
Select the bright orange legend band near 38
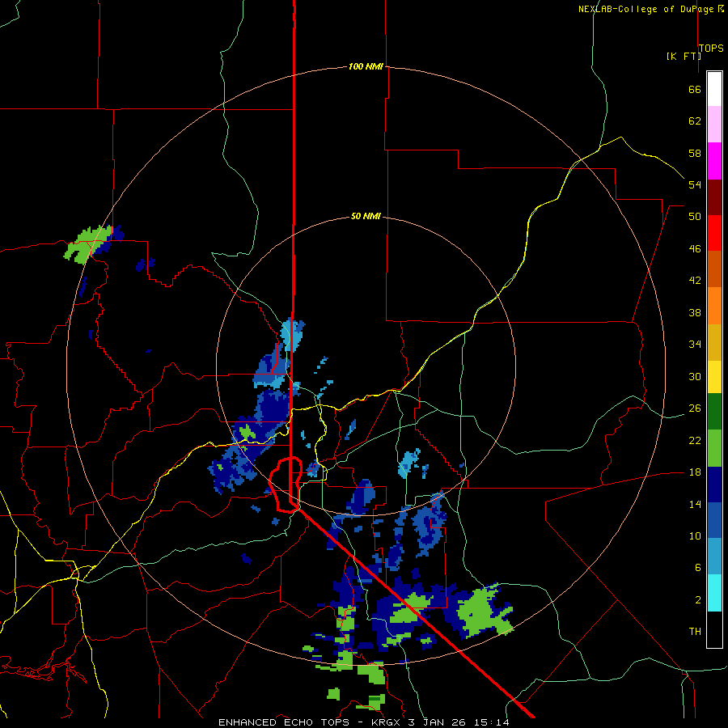714,306
